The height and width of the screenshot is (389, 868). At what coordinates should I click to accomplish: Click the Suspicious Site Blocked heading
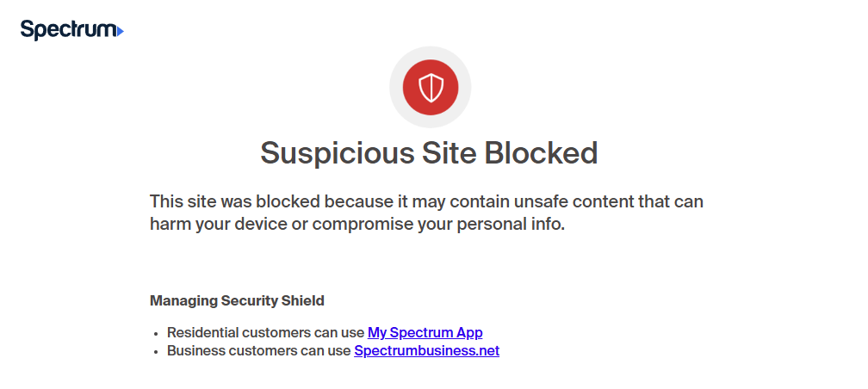[x=429, y=152]
